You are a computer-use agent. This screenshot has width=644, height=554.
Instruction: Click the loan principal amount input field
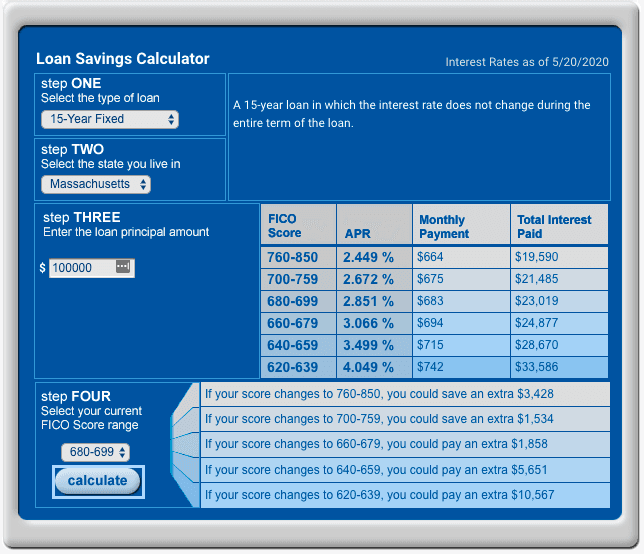point(80,268)
